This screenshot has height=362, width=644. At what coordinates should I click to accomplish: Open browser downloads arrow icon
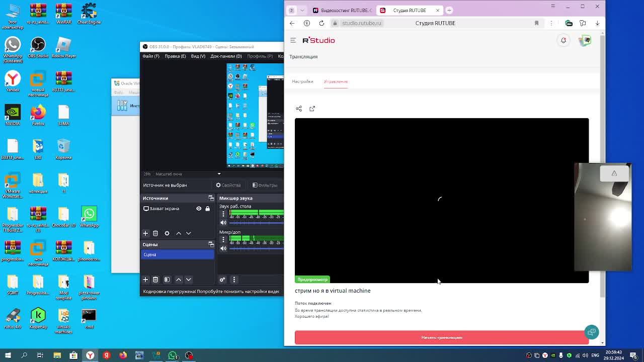pos(597,23)
